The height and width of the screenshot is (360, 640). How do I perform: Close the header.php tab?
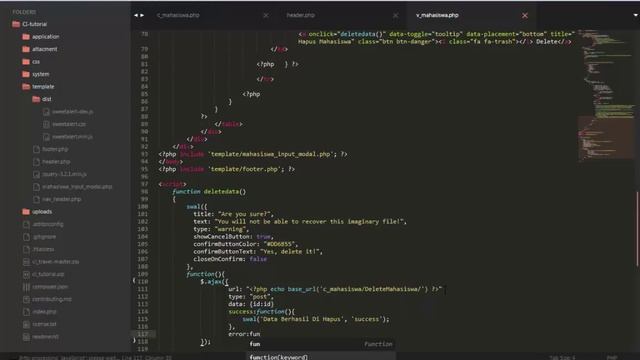396,16
